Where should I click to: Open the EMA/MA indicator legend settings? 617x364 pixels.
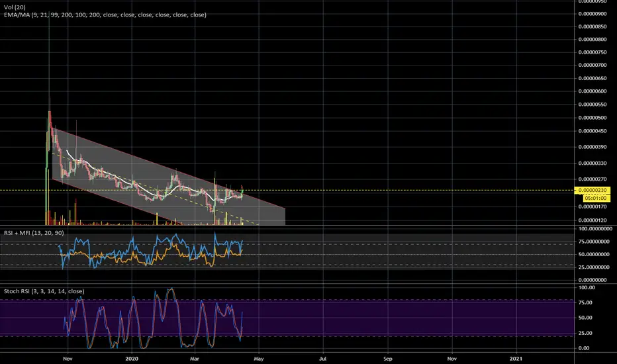coord(105,15)
